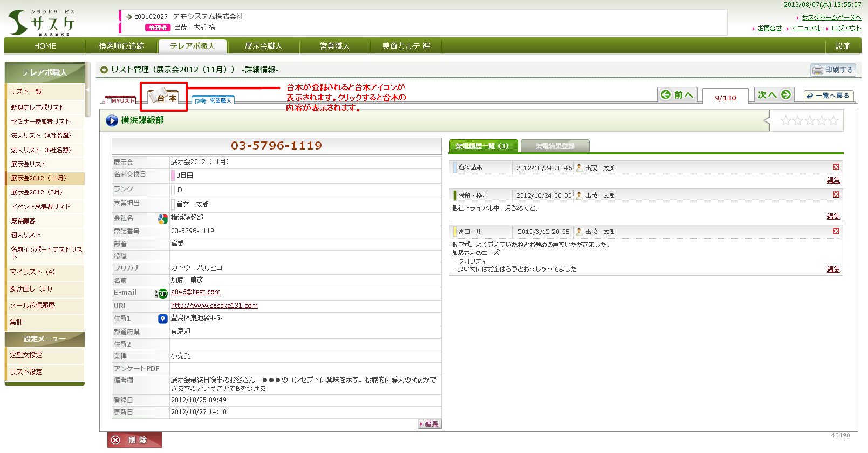868x453 pixels.
Task: Click red X on 保留・検討 entry
Action: [x=836, y=195]
